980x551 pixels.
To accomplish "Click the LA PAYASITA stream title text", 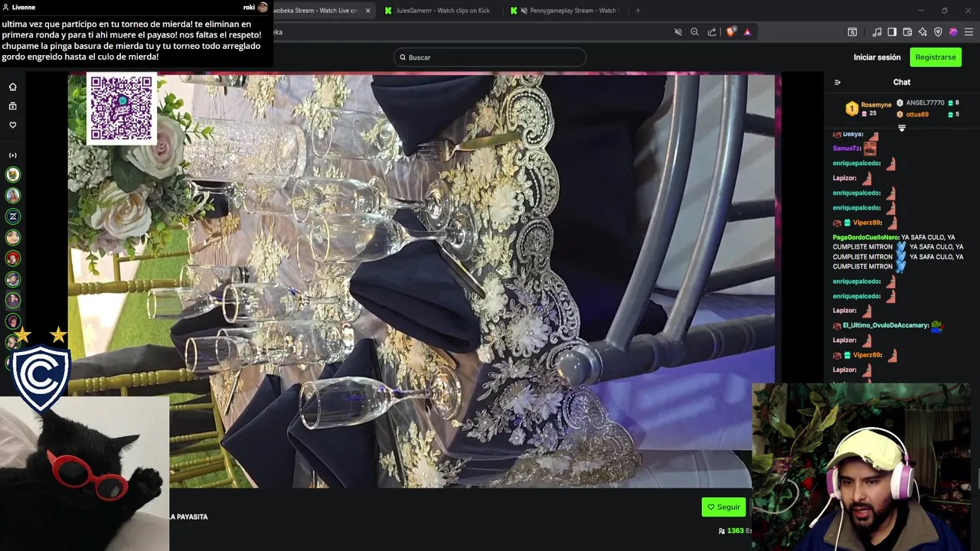I will (x=188, y=517).
